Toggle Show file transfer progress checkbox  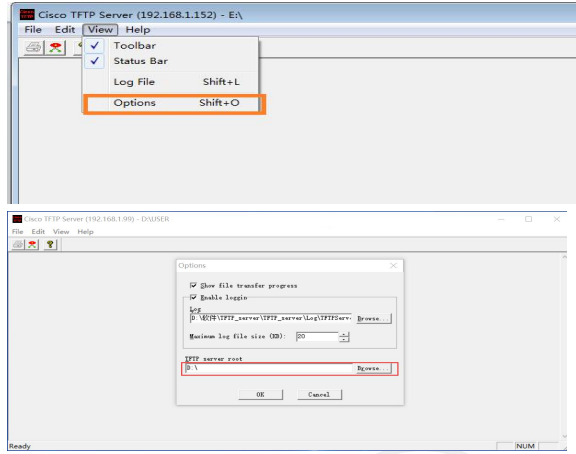coord(193,285)
